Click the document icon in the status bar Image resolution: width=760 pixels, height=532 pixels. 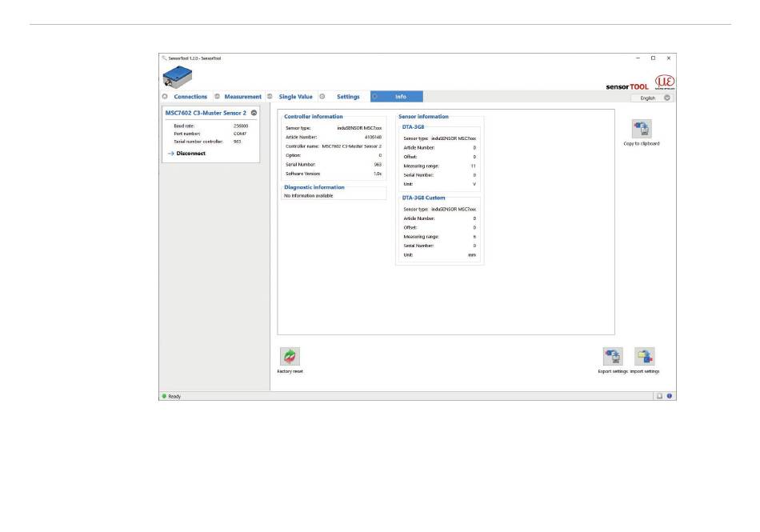click(x=659, y=396)
